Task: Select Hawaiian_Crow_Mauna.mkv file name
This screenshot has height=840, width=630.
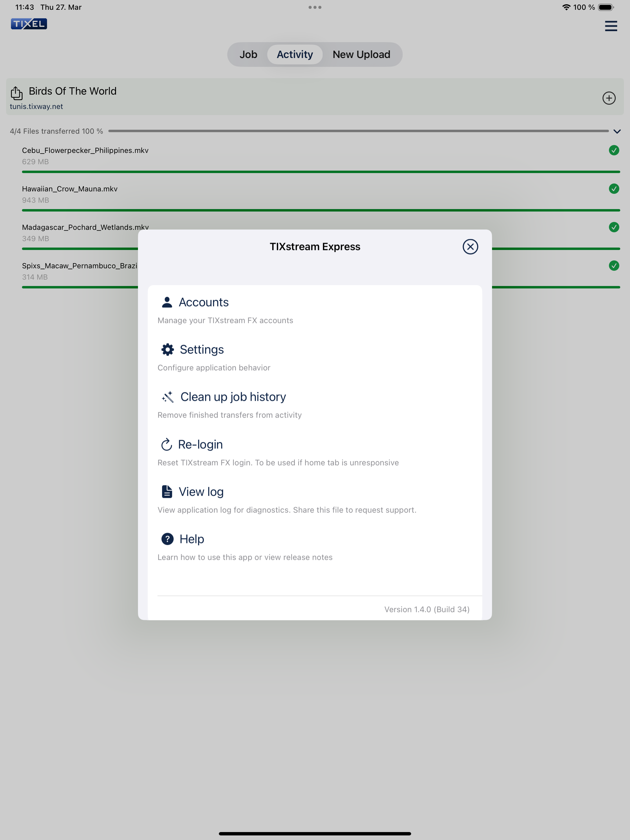Action: [x=70, y=189]
